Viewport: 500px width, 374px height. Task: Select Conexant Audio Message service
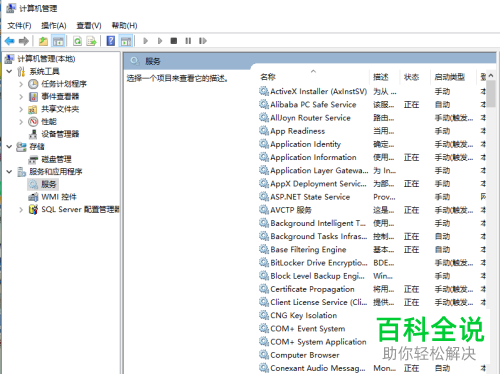[x=372, y=368]
